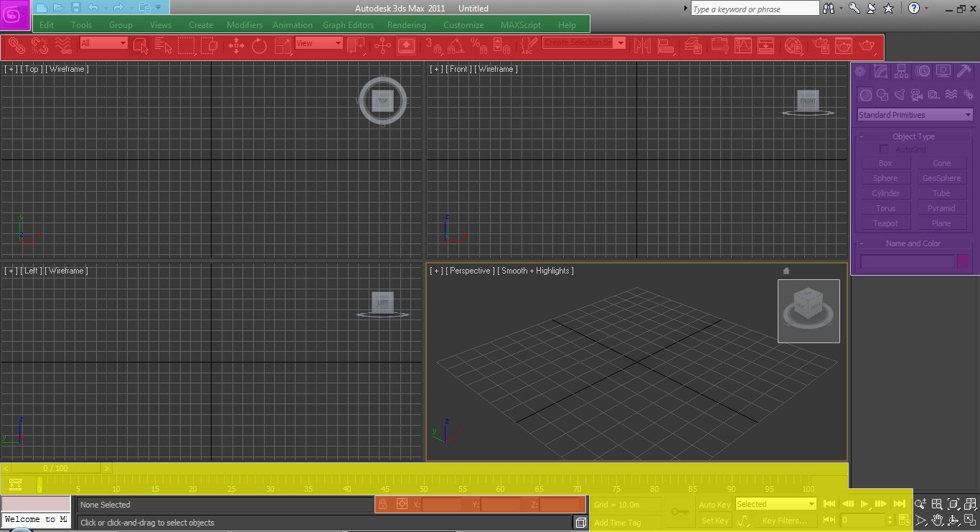The height and width of the screenshot is (532, 980).
Task: Open the Edit menu
Action: (x=47, y=24)
